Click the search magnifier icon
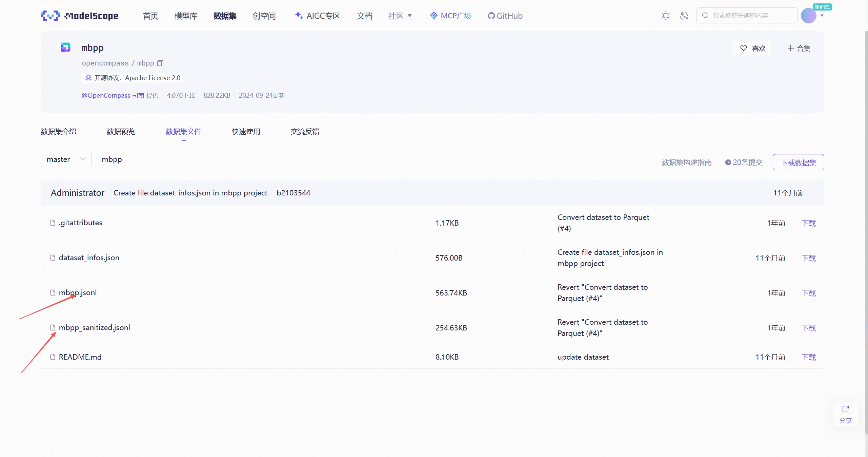Viewport: 868px width, 457px height. 705,15
